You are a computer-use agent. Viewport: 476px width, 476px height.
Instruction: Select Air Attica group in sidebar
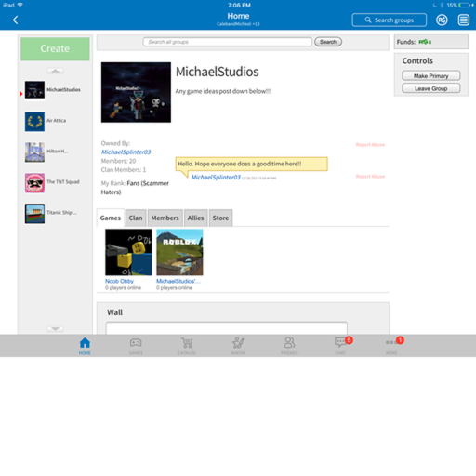(x=46, y=121)
